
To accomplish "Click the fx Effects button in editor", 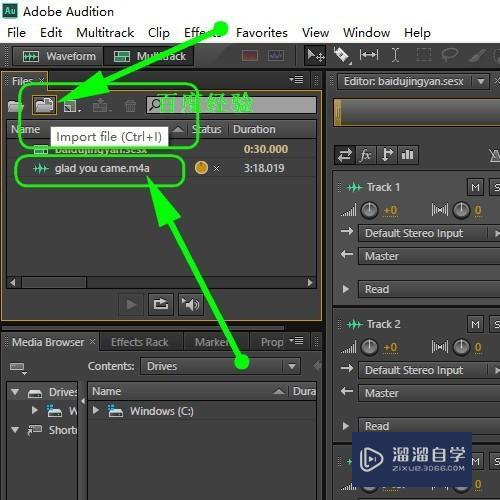I will [366, 155].
